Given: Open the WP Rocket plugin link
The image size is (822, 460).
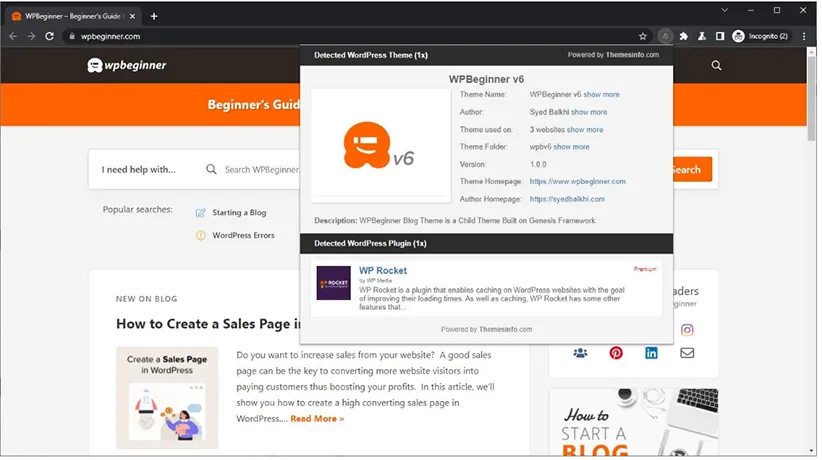Looking at the screenshot, I should pyautogui.click(x=383, y=271).
